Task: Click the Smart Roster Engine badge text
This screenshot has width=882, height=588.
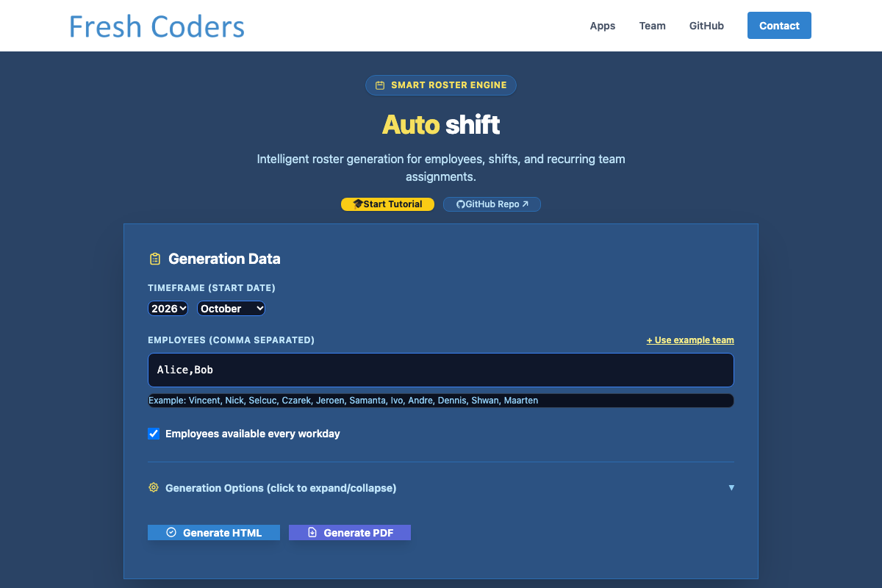Action: coord(449,85)
